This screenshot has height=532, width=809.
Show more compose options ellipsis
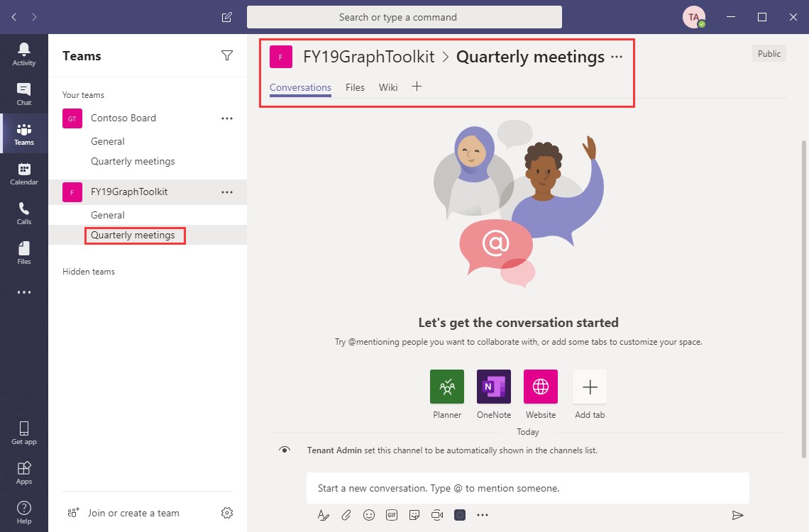tap(483, 514)
